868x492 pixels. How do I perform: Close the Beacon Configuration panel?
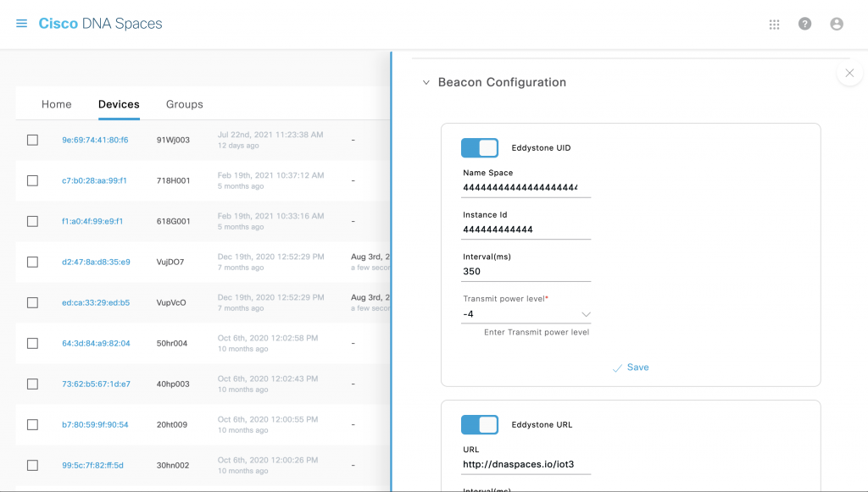[849, 73]
